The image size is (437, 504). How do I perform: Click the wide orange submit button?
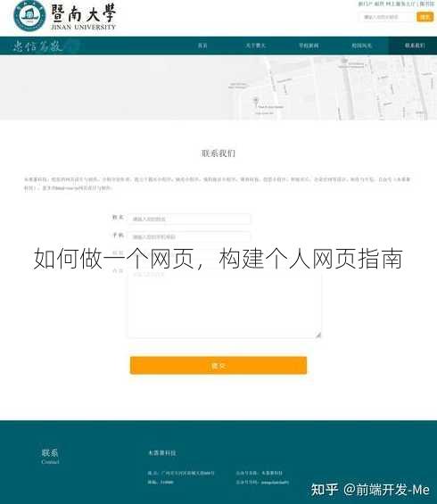(218, 366)
